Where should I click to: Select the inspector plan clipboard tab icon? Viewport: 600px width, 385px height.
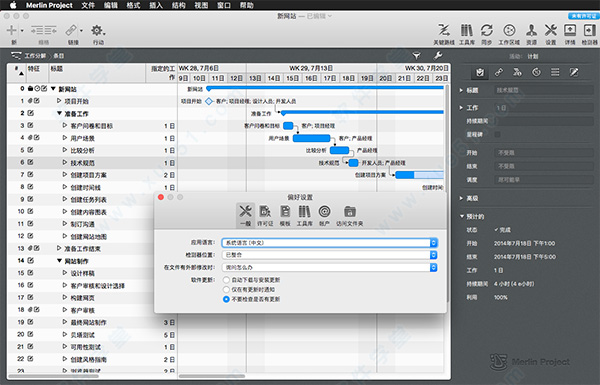tap(480, 72)
